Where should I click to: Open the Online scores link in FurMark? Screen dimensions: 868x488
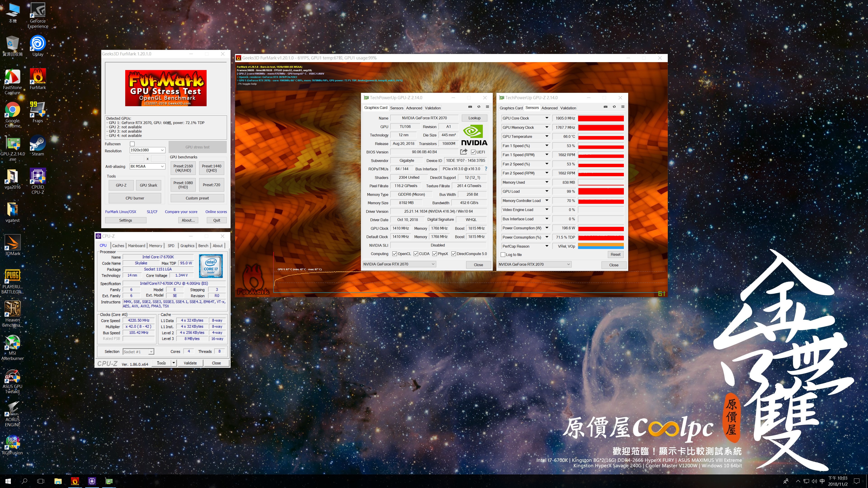point(216,212)
